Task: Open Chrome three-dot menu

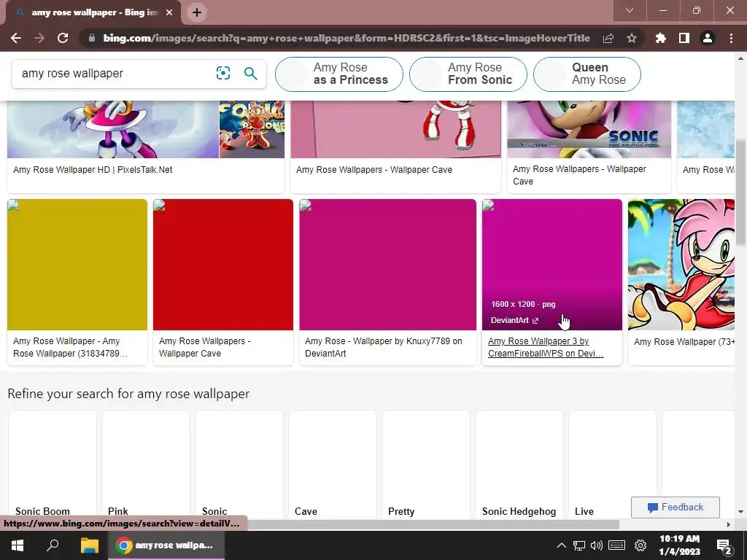Action: pyautogui.click(x=731, y=38)
